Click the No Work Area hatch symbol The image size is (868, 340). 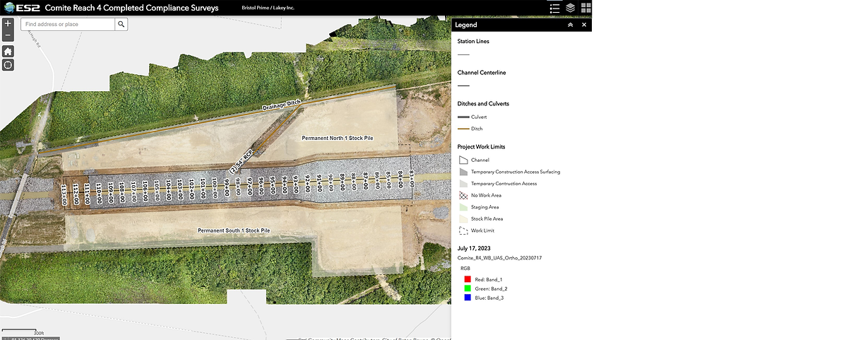(463, 195)
